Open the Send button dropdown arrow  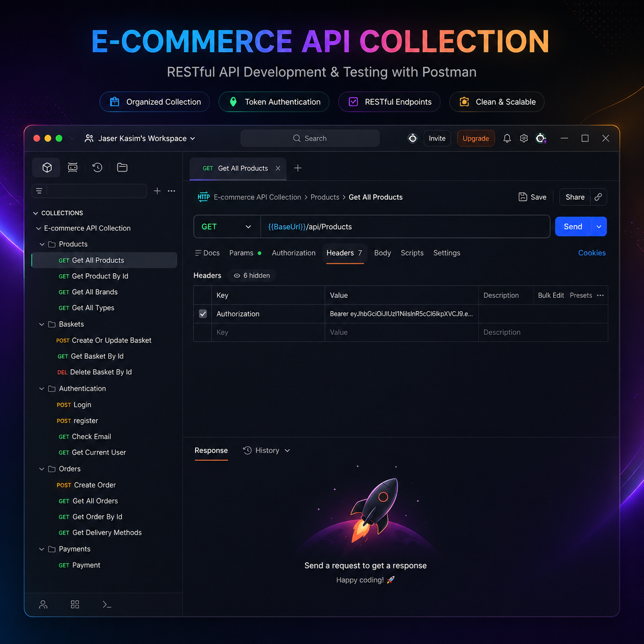click(599, 226)
